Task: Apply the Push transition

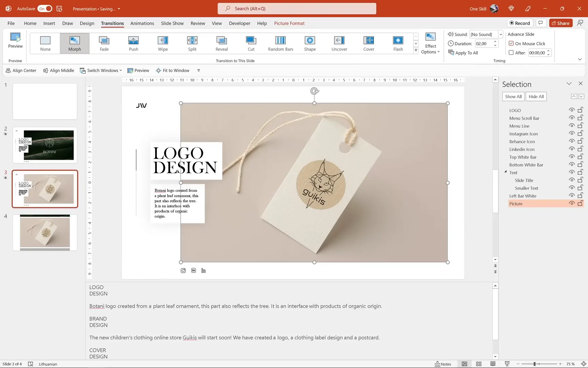Action: pos(133,43)
